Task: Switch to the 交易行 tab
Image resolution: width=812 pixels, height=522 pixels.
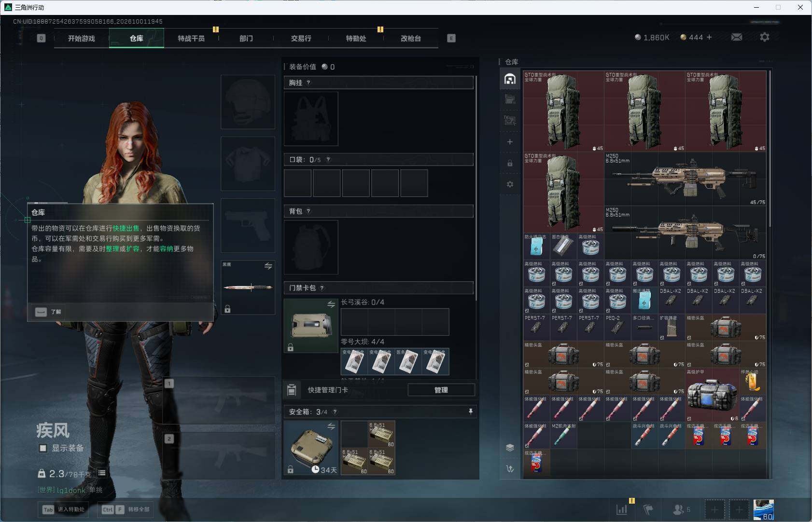Action: click(301, 38)
